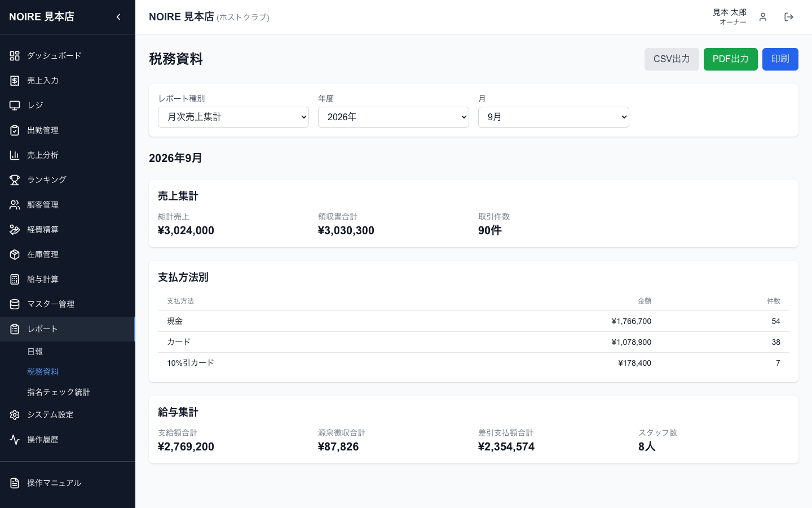812x508 pixels.
Task: Click the CSV出力 button
Action: [672, 59]
